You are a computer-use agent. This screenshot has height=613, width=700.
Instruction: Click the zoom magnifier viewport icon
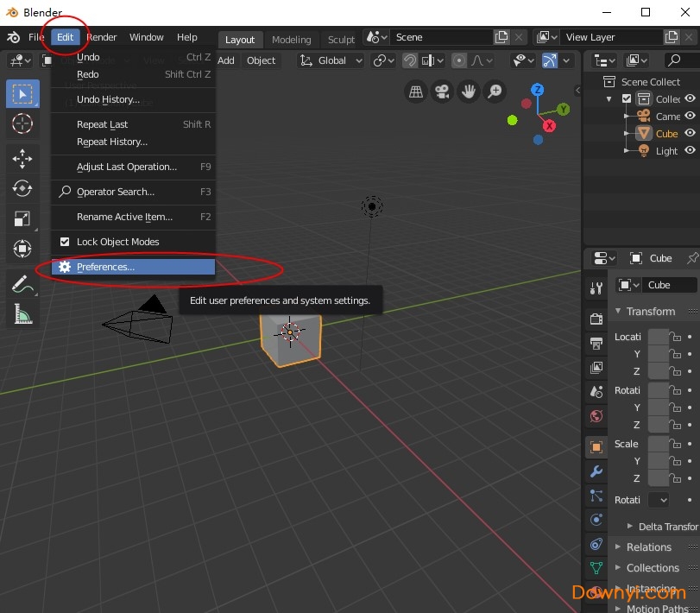[495, 91]
